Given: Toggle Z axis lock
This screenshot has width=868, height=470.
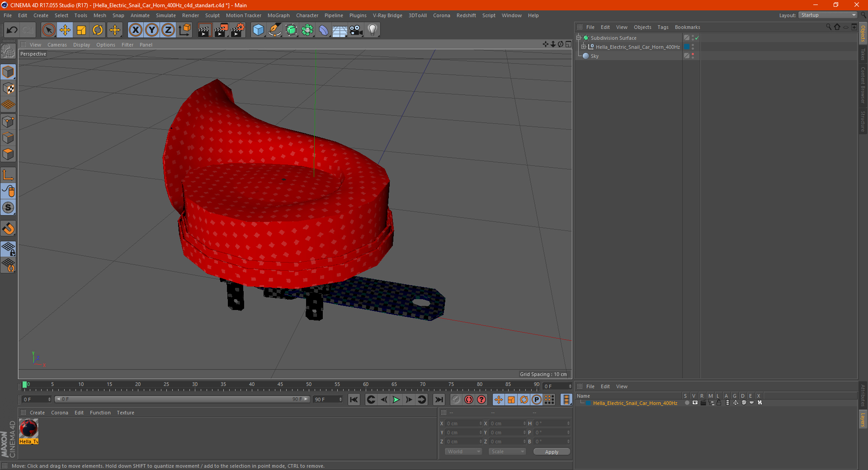Looking at the screenshot, I should point(168,30).
